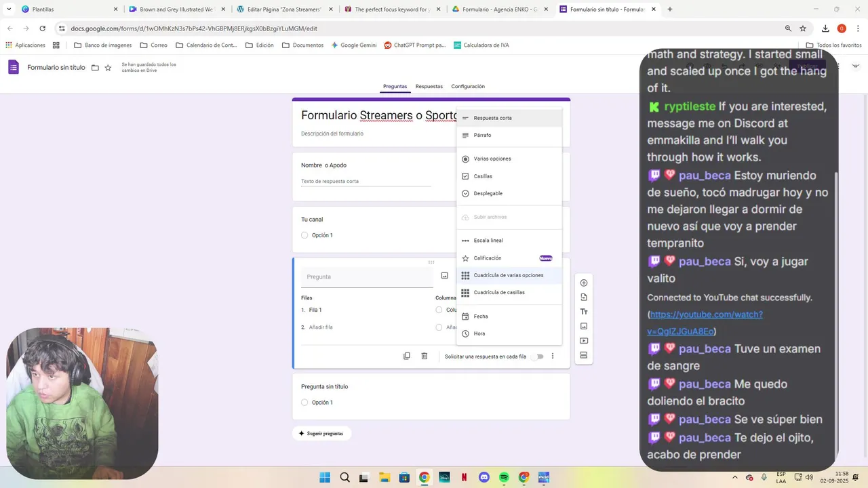The image size is (868, 488).
Task: Click the zoom magnifier icon in address bar
Action: (x=788, y=28)
